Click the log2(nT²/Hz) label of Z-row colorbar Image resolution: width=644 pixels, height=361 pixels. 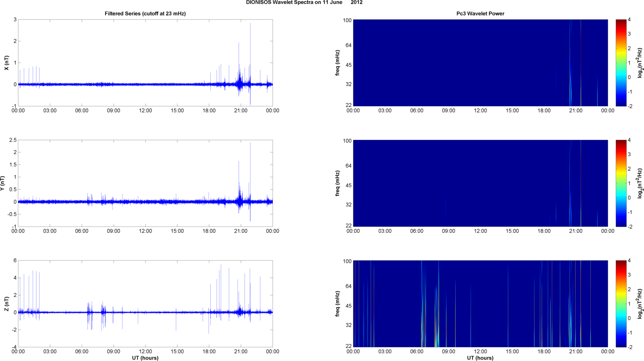point(640,304)
